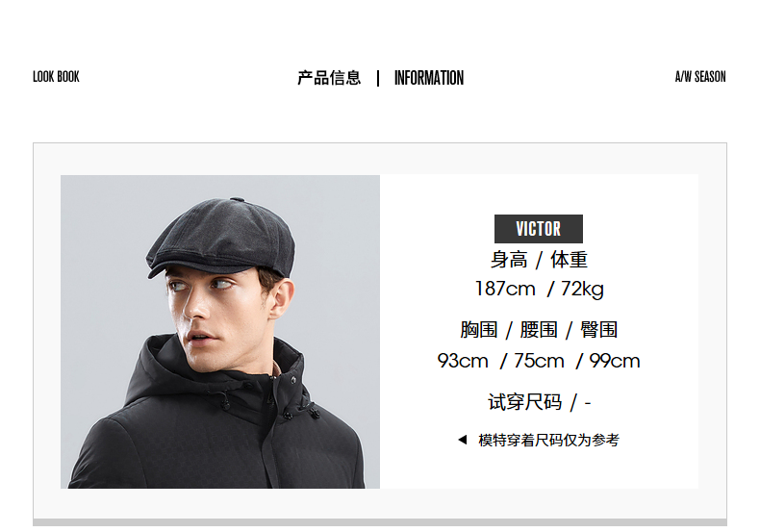Click the LOOK BOOK text
760x532 pixels.
click(56, 77)
